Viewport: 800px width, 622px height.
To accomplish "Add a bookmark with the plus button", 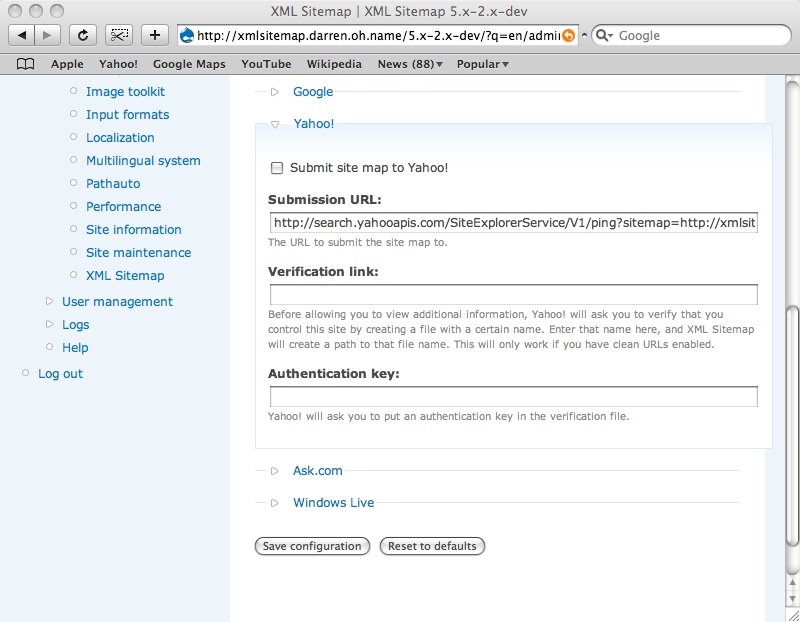I will pyautogui.click(x=155, y=35).
